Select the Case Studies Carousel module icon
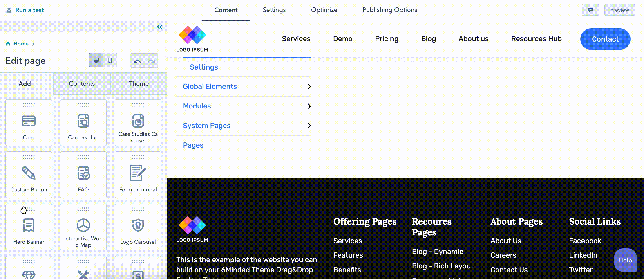Image resolution: width=644 pixels, height=279 pixels. point(138,121)
